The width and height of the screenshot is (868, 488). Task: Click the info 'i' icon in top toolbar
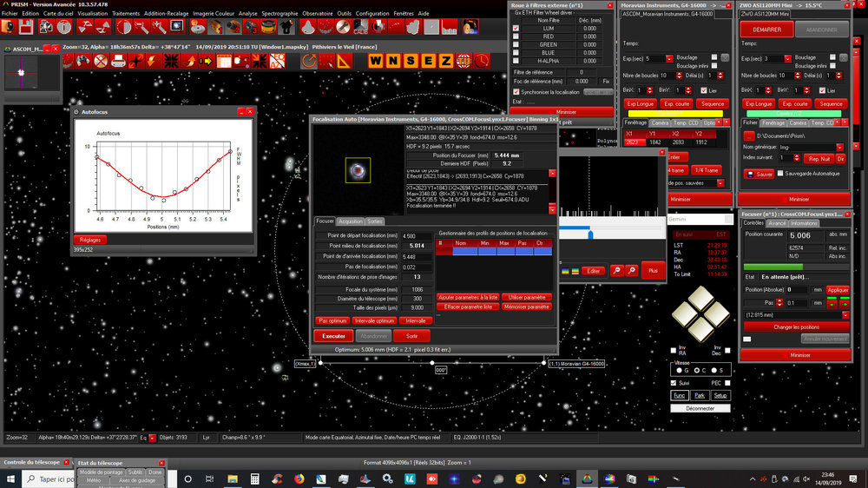click(63, 27)
